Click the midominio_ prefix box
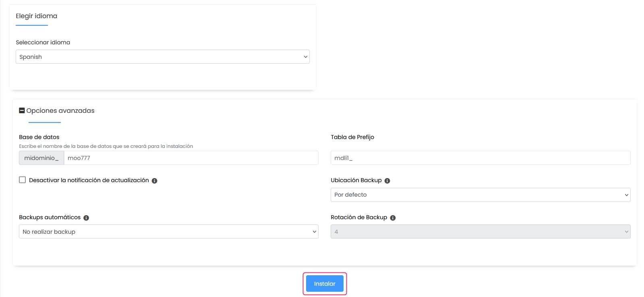The image size is (644, 297). (x=41, y=158)
